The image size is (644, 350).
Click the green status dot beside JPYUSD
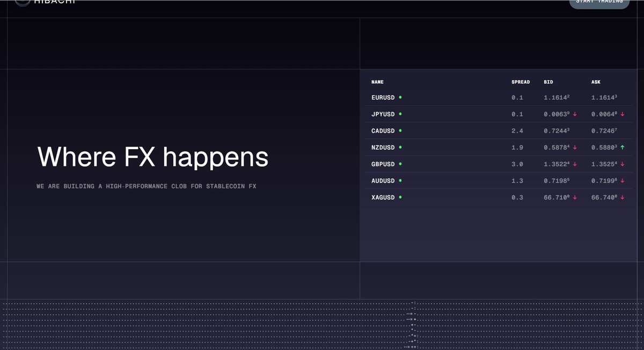(400, 114)
